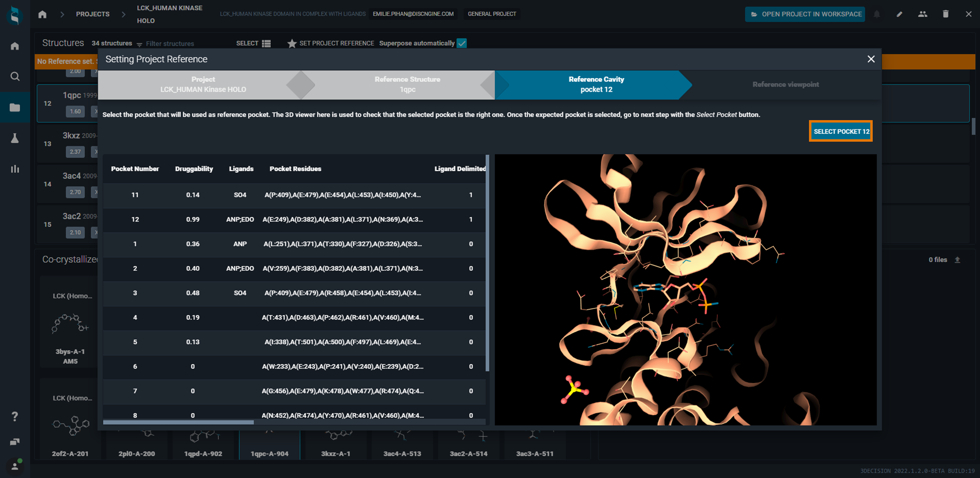Image resolution: width=980 pixels, height=478 pixels.
Task: Click the SELECT list icon in Structures
Action: tap(266, 44)
